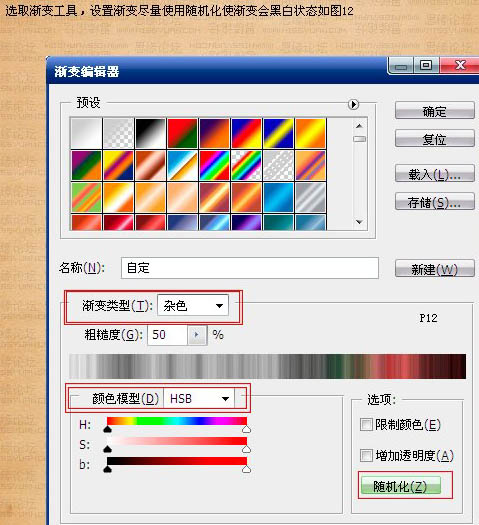
Task: Select the yellow, violet, orange, blue preset
Action: coord(118,165)
